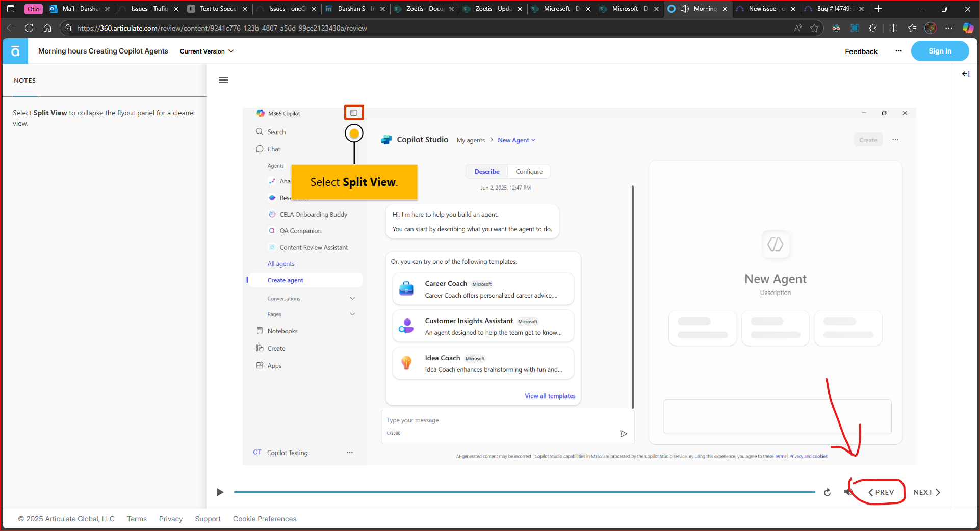This screenshot has width=980, height=531.
Task: Mute audio with the volume icon
Action: pos(847,492)
